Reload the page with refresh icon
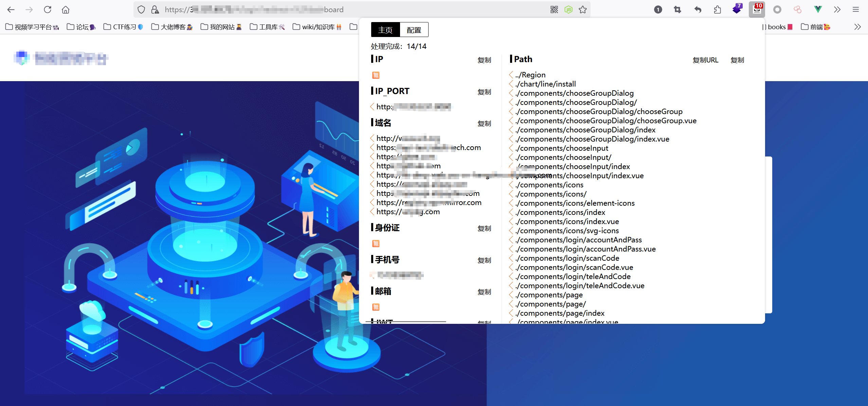The image size is (868, 406). click(48, 10)
